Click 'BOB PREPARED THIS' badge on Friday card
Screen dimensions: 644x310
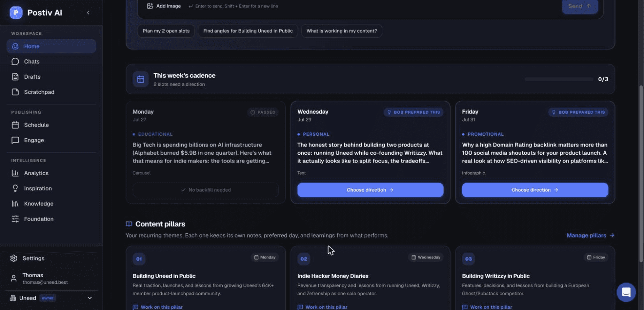pos(578,112)
